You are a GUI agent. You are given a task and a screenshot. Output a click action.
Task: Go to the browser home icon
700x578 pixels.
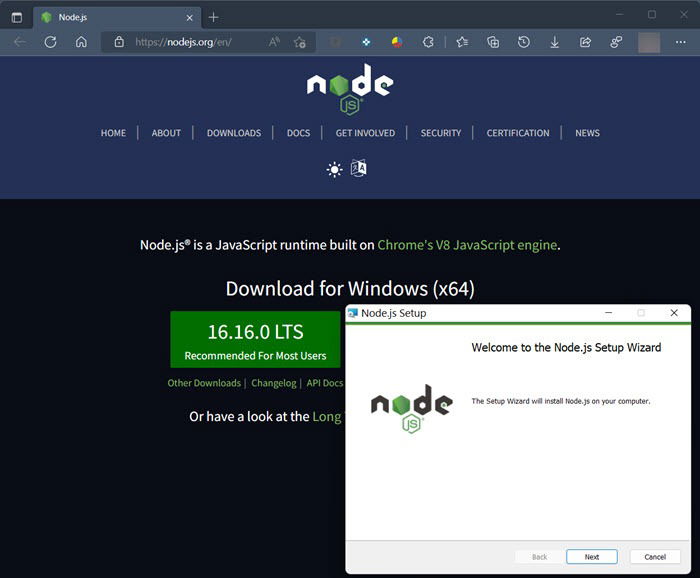[x=81, y=42]
